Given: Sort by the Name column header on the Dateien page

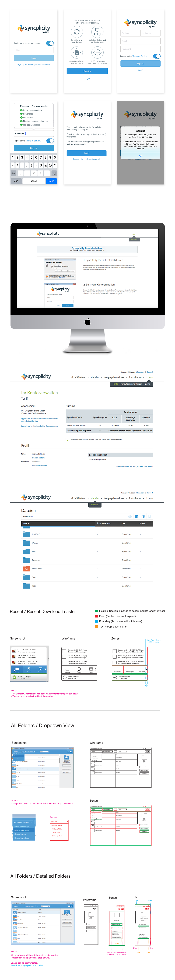Looking at the screenshot, I should (58, 523).
